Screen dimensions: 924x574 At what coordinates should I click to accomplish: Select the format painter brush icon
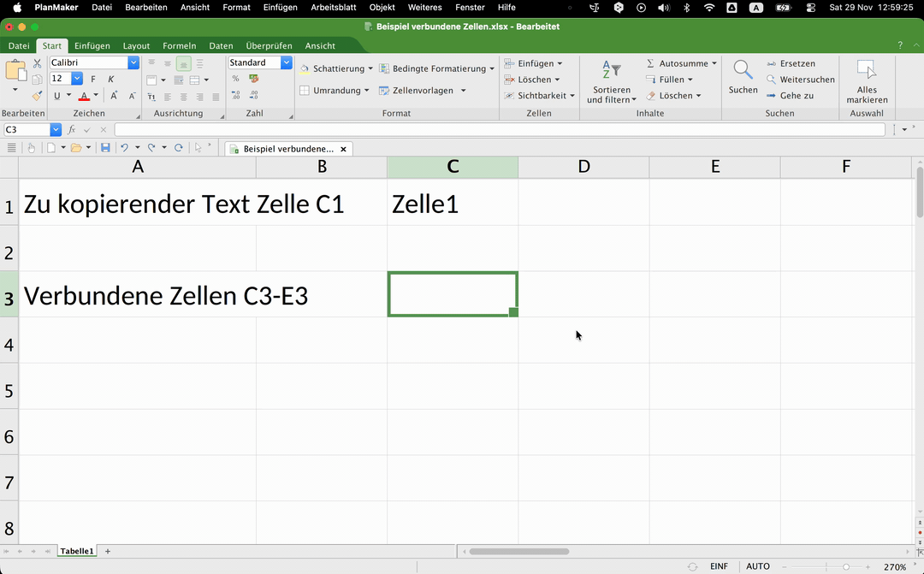pyautogui.click(x=37, y=96)
